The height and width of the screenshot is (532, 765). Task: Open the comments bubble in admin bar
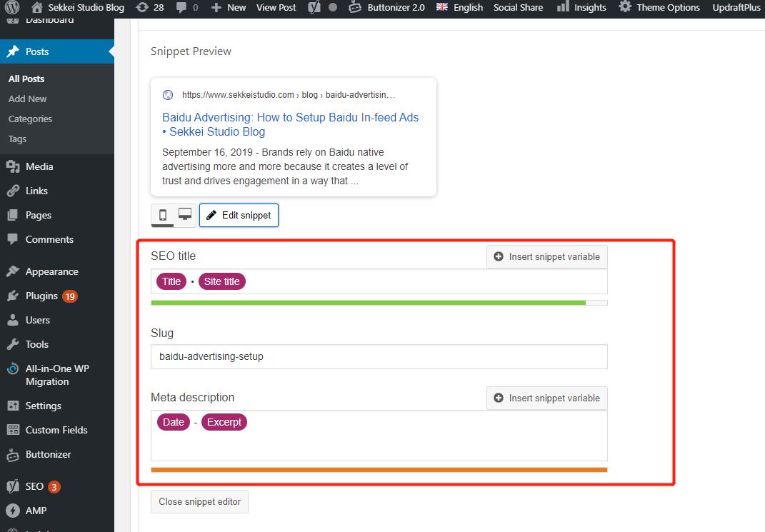tap(180, 7)
